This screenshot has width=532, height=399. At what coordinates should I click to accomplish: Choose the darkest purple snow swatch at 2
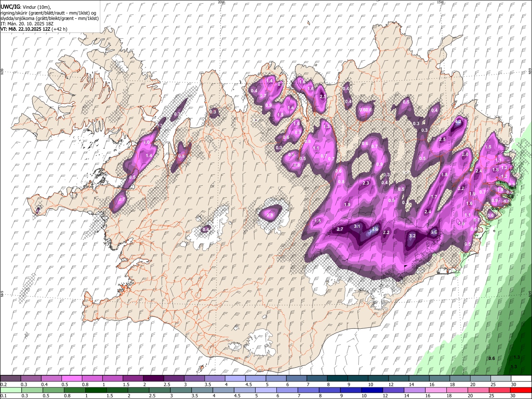click(x=153, y=378)
